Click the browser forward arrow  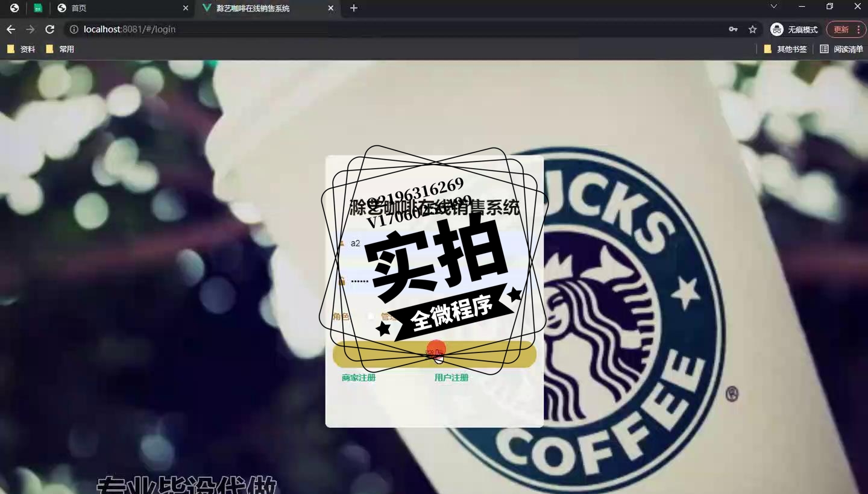30,29
